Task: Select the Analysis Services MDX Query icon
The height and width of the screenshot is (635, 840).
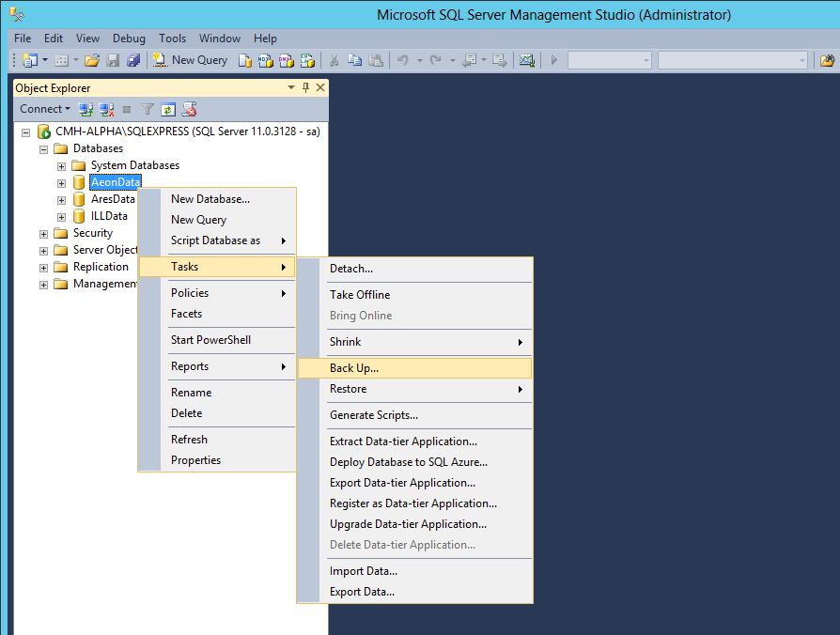Action: pyautogui.click(x=266, y=59)
